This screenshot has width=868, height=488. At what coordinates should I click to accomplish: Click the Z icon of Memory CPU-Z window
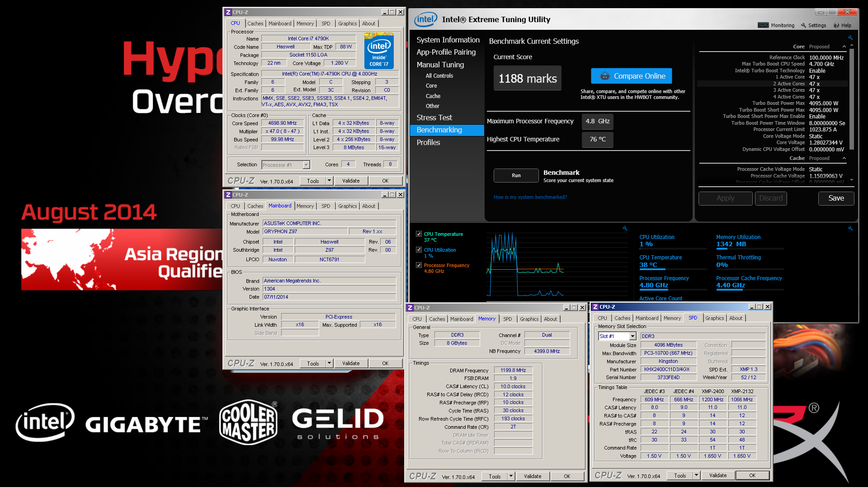point(410,308)
